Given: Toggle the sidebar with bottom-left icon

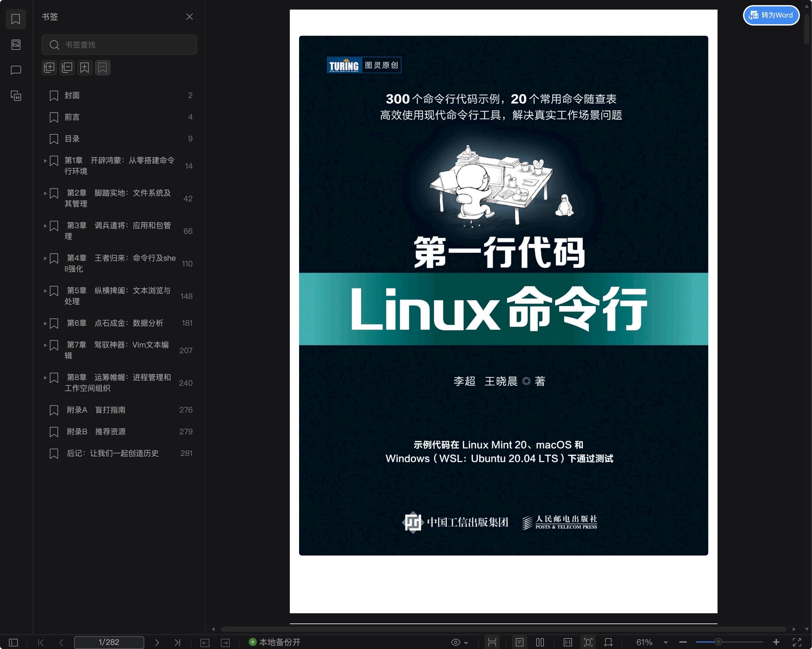Looking at the screenshot, I should tap(13, 642).
